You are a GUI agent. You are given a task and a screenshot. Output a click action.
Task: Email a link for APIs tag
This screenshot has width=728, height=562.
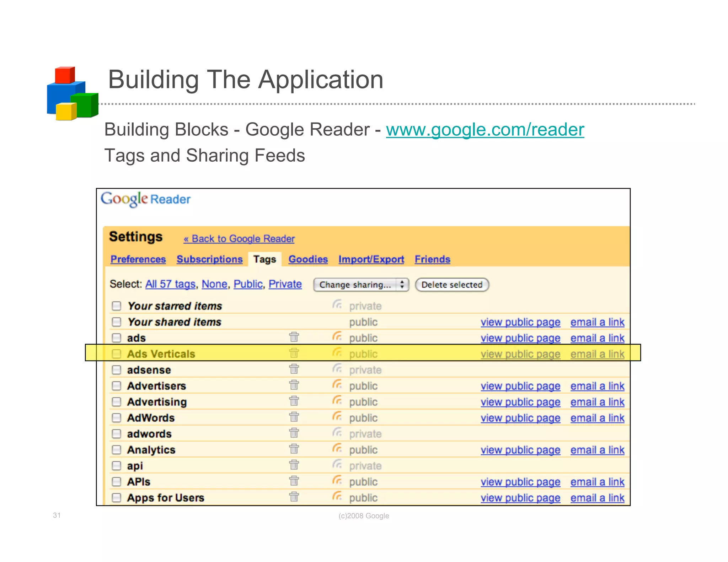point(597,482)
